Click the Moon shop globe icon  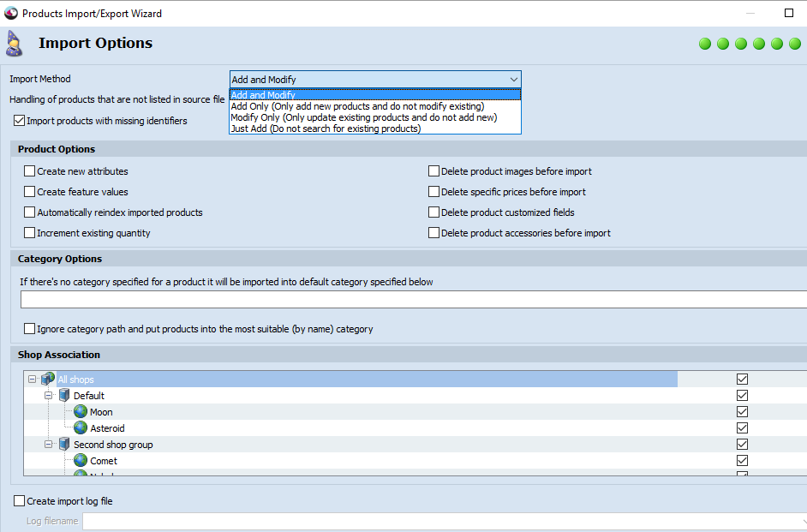tap(81, 411)
